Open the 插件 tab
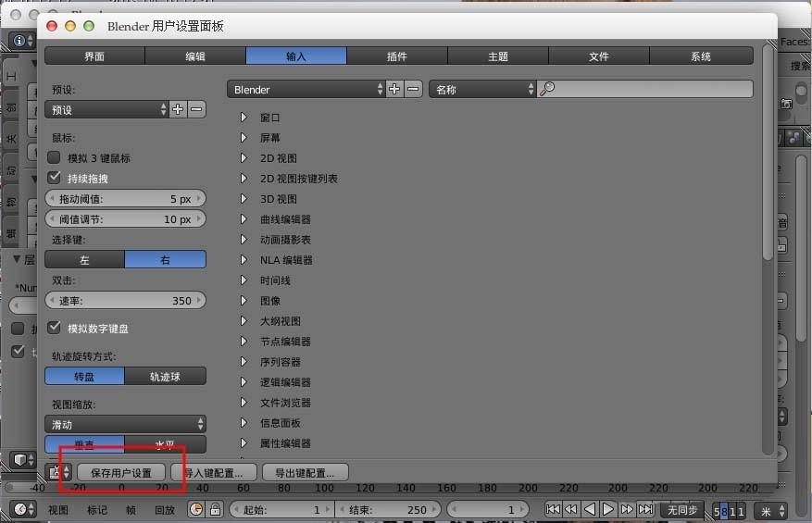Image resolution: width=812 pixels, height=523 pixels. pos(396,56)
